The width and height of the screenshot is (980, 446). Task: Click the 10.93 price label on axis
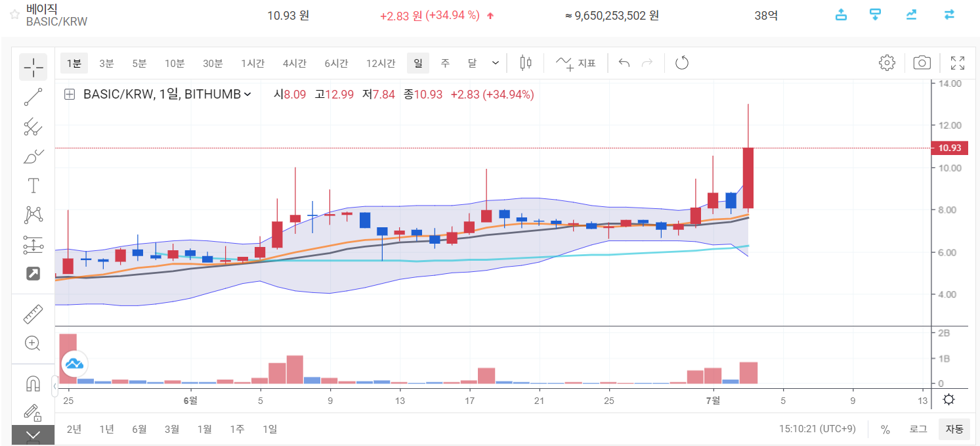pos(949,148)
